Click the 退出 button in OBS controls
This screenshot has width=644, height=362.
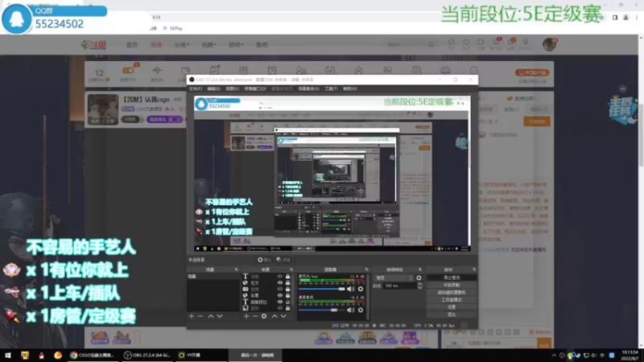pyautogui.click(x=452, y=315)
